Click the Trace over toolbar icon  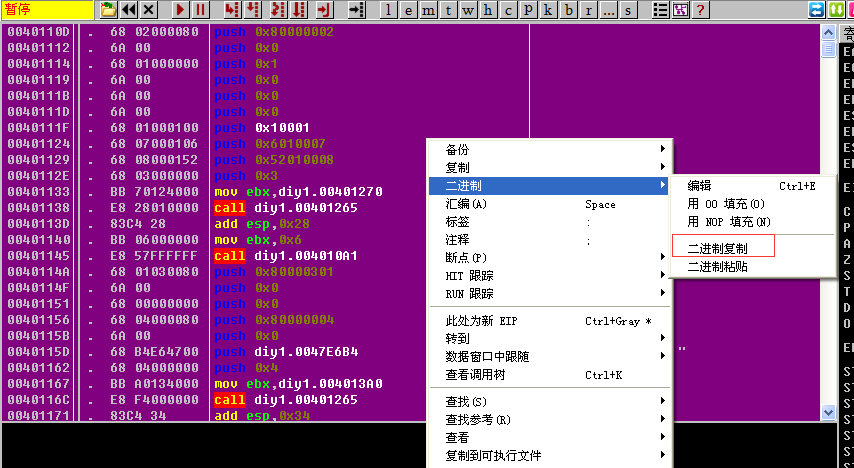(x=299, y=9)
